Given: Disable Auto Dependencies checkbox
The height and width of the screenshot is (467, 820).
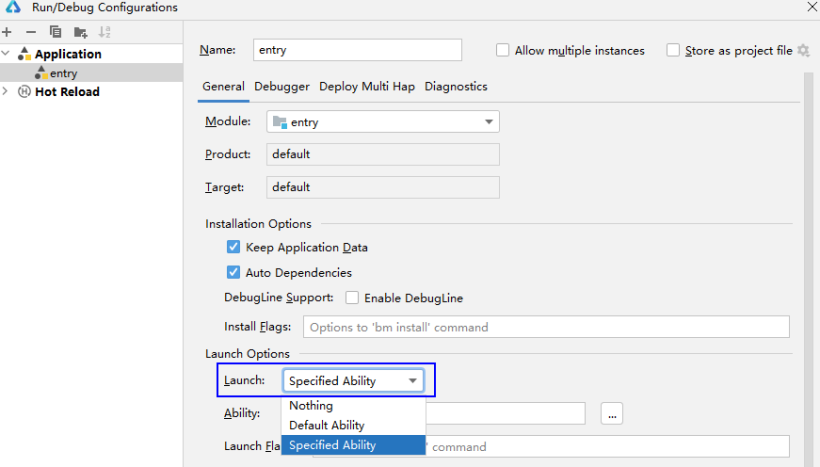Looking at the screenshot, I should coord(233,272).
